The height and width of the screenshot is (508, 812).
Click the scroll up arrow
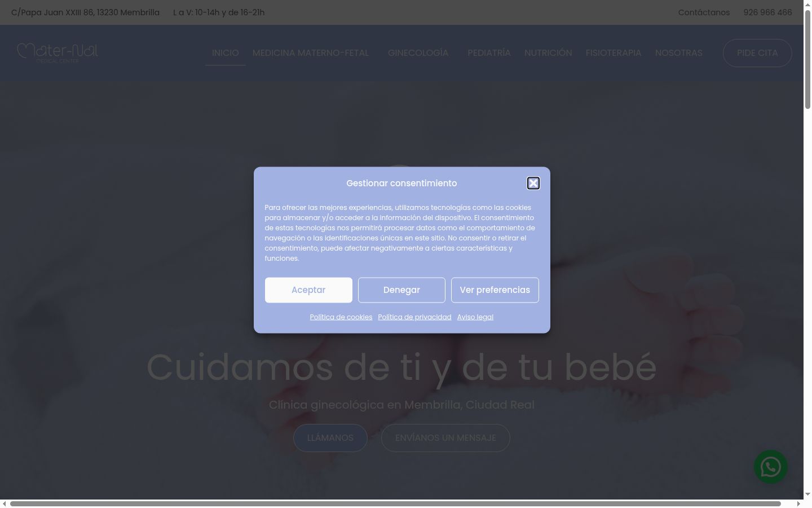(807, 4)
